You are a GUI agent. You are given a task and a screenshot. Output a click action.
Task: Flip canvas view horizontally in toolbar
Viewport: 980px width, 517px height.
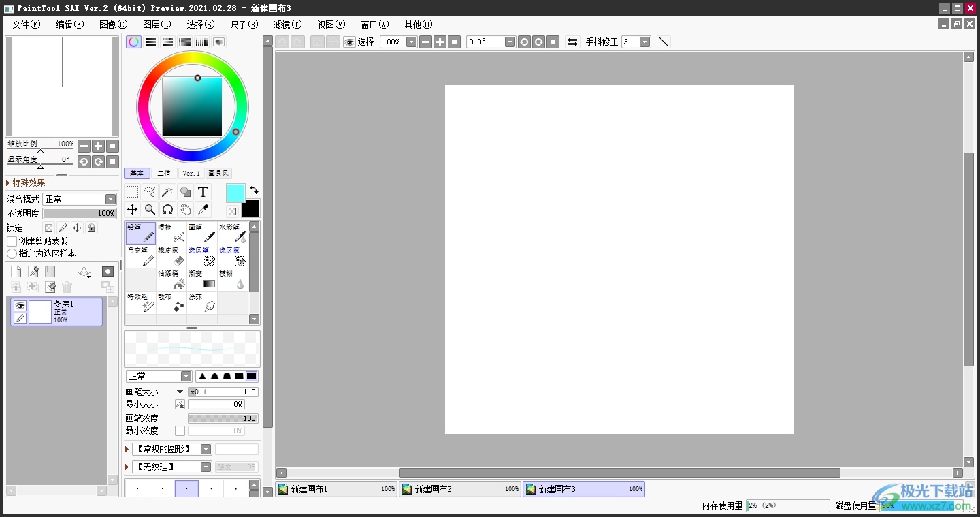point(572,42)
